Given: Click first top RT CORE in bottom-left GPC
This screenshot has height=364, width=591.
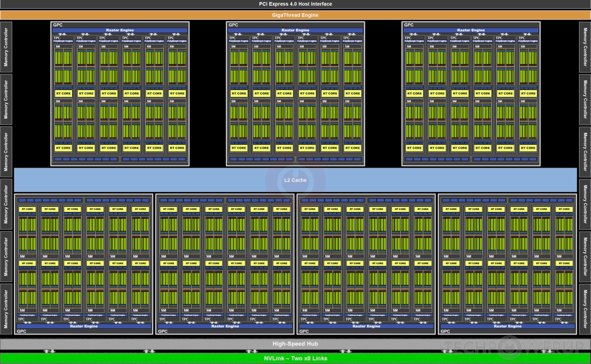Looking at the screenshot, I should (x=27, y=209).
